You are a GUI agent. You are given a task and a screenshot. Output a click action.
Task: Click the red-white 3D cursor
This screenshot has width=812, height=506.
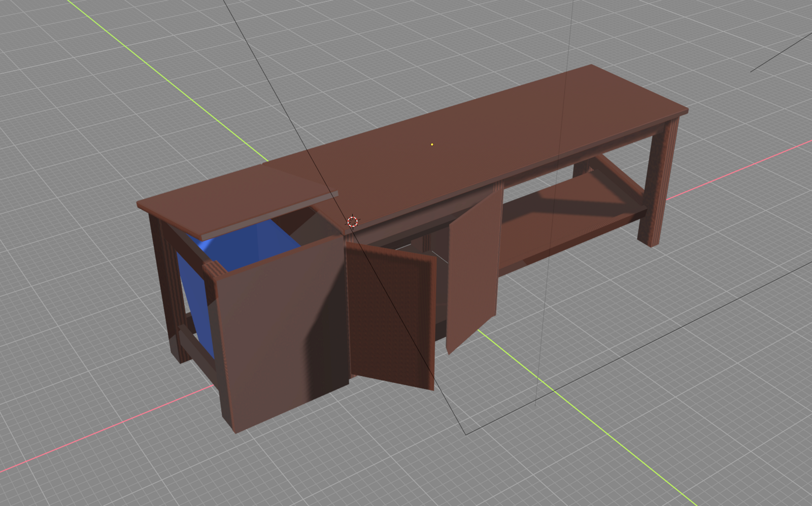click(x=352, y=222)
